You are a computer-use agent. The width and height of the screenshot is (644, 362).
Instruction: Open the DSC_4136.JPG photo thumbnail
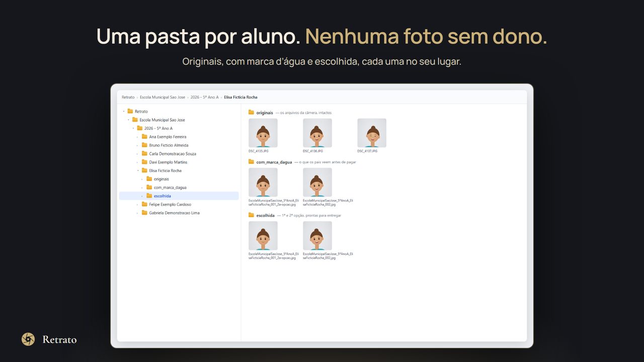pyautogui.click(x=317, y=133)
